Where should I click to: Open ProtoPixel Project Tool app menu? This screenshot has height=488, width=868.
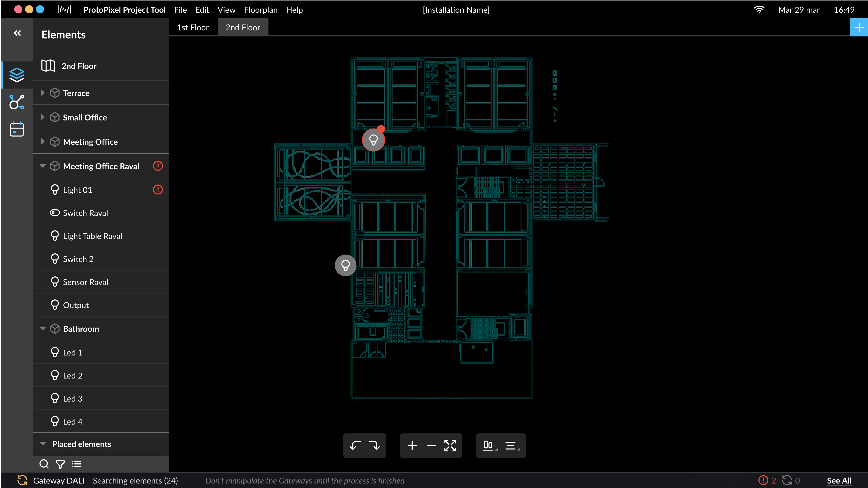coord(124,10)
